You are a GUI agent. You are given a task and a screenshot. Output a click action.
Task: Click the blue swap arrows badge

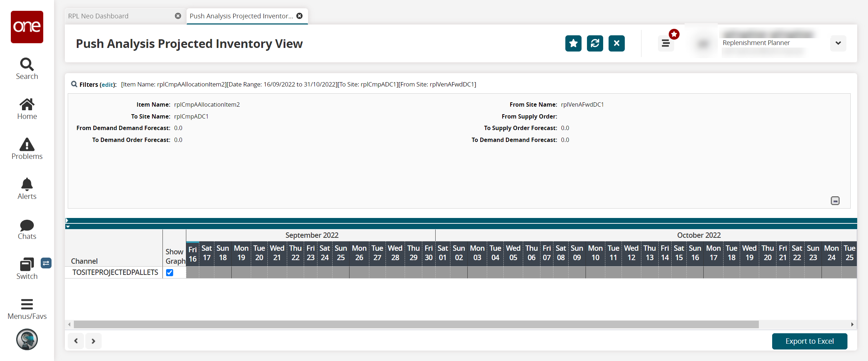click(x=46, y=263)
